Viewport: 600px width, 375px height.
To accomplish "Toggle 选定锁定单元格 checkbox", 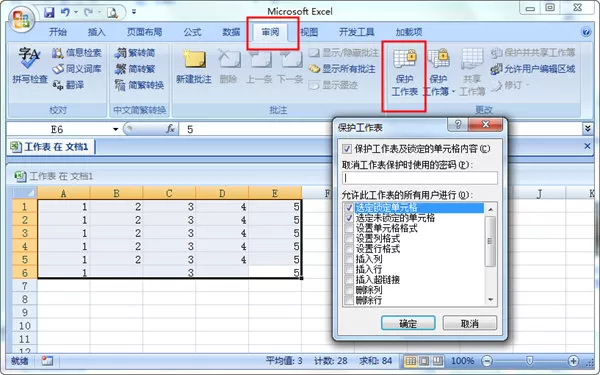I will [349, 208].
